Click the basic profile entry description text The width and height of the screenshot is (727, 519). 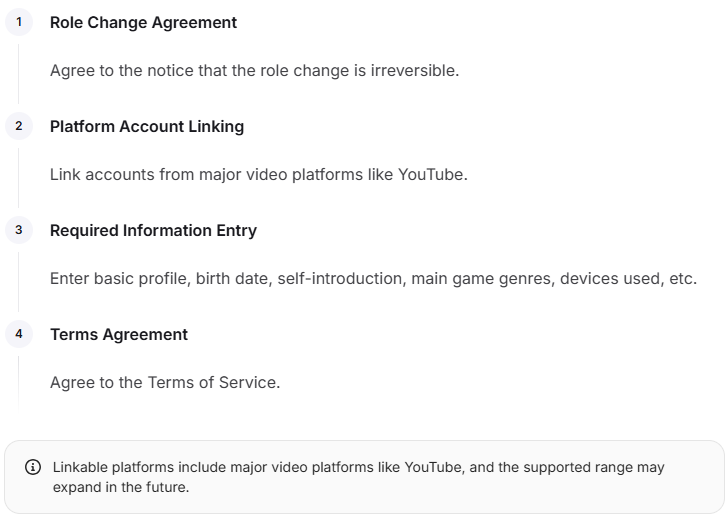[x=373, y=278]
